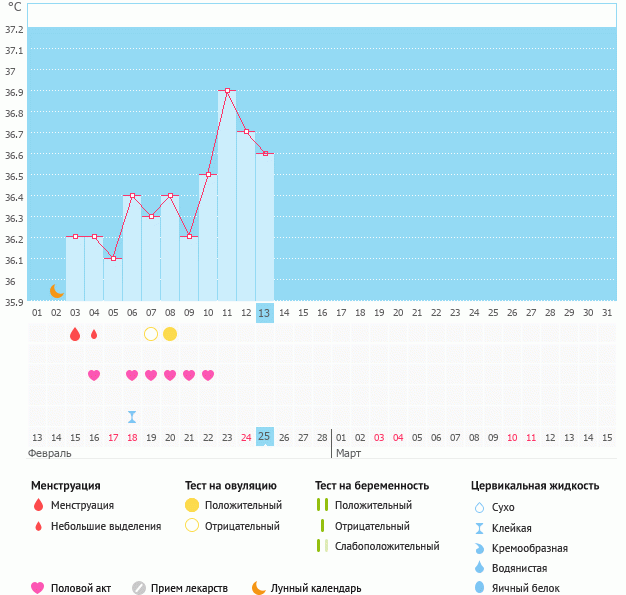Select the 36.1 temperature point on day 05
The image size is (626, 595).
tap(113, 259)
